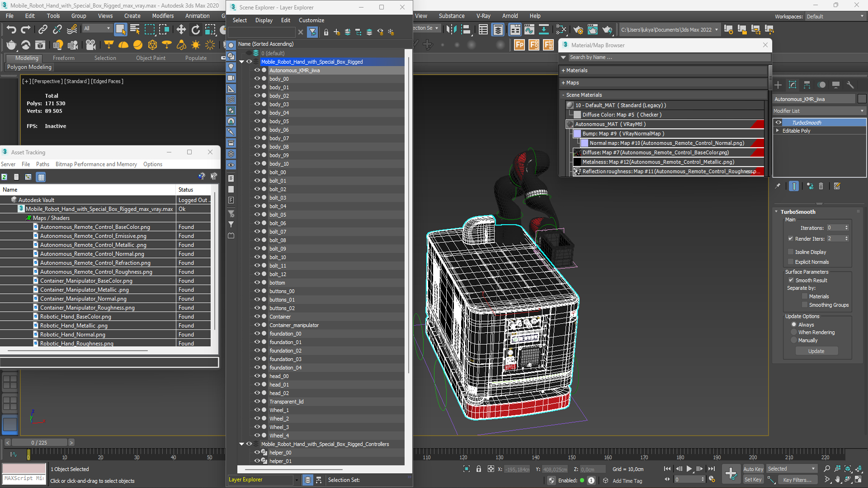Screen dimensions: 868x488
Task: Click the Link selection icon
Action: [x=42, y=30]
